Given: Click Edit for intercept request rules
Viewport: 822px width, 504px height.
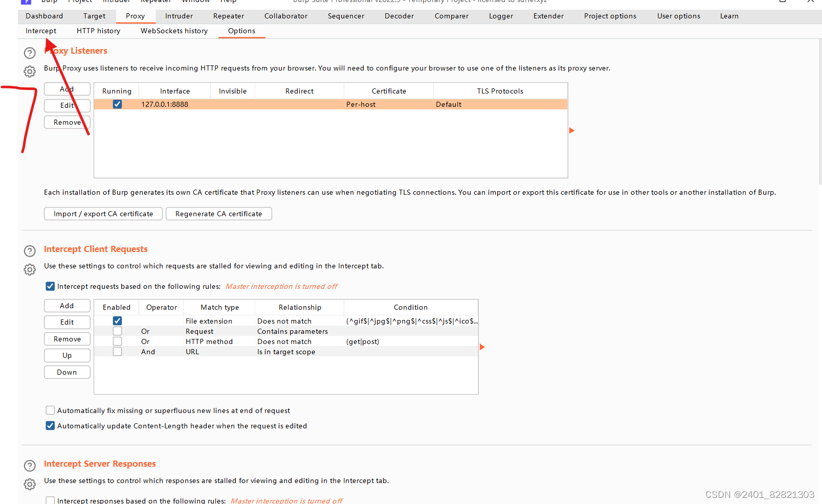Looking at the screenshot, I should click(x=67, y=322).
